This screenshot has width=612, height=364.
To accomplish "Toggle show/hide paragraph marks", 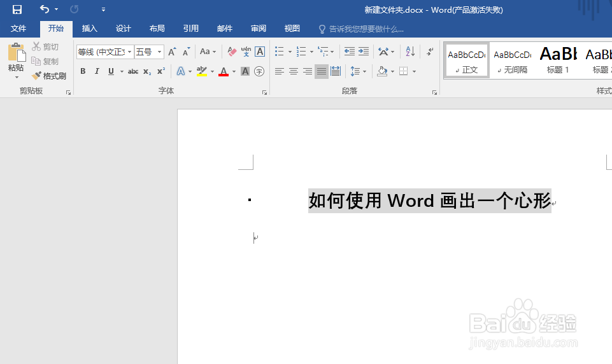I will [430, 52].
